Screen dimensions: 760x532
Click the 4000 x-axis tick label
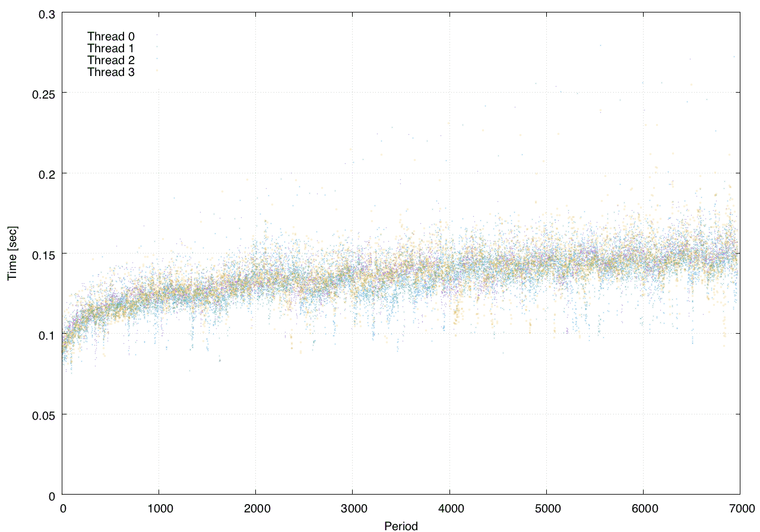pos(449,509)
